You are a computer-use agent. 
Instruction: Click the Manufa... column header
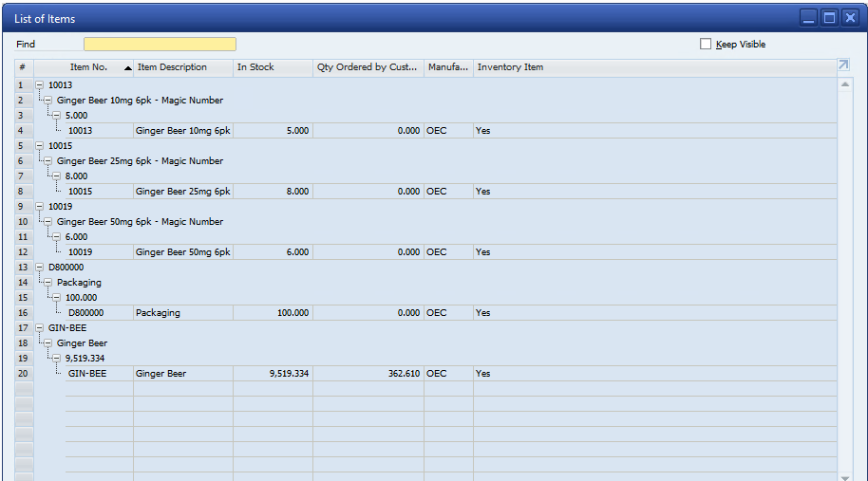(449, 67)
